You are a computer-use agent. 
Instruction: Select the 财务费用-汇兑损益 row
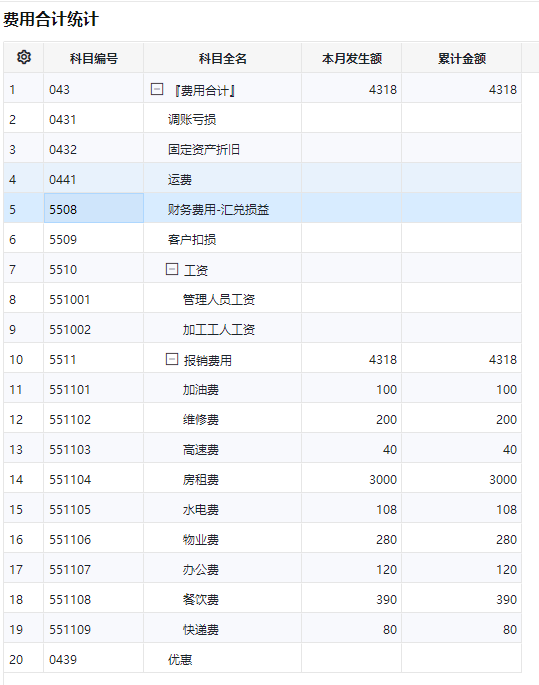point(263,208)
